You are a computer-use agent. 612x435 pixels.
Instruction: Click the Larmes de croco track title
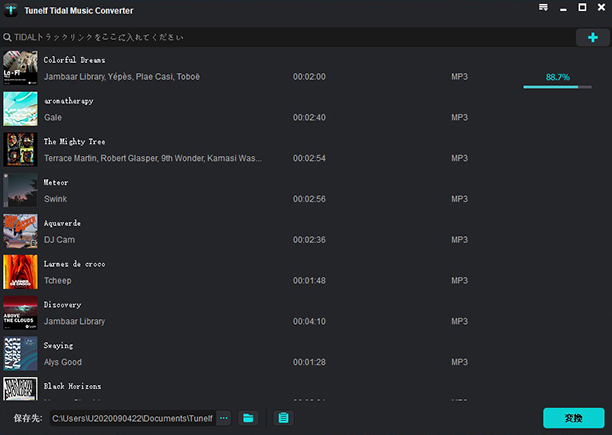[74, 264]
